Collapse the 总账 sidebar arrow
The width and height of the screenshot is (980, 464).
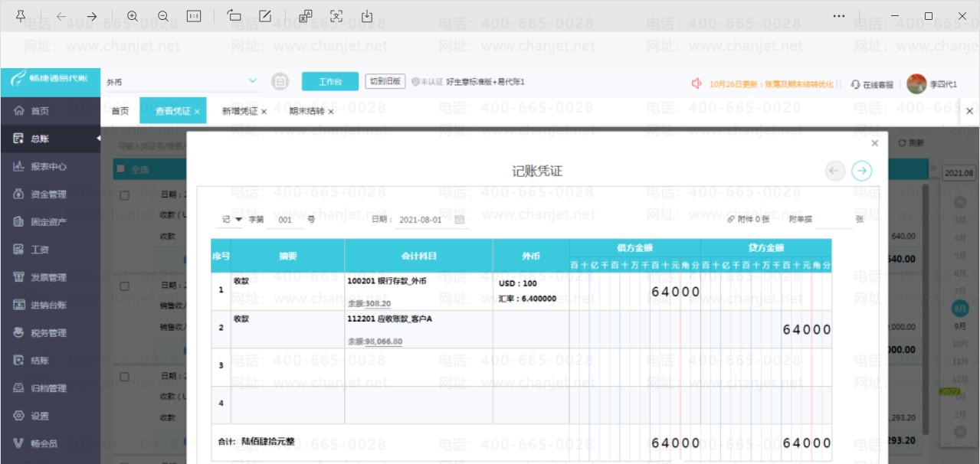coord(98,139)
